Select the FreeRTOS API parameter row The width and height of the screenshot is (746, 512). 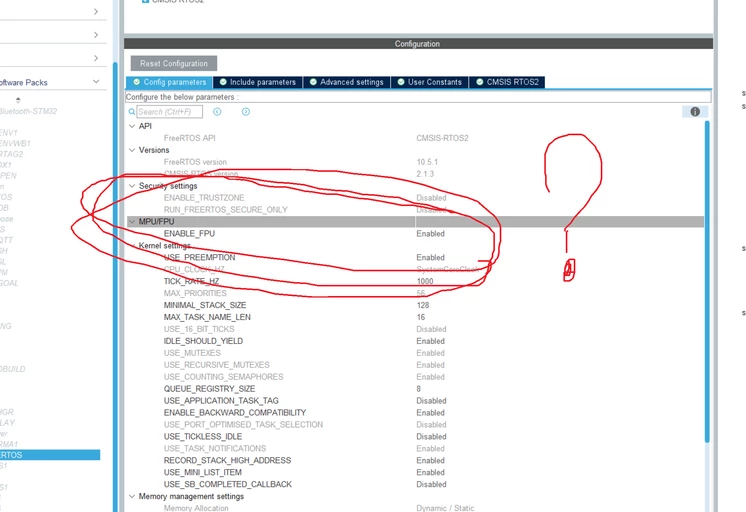(x=189, y=138)
